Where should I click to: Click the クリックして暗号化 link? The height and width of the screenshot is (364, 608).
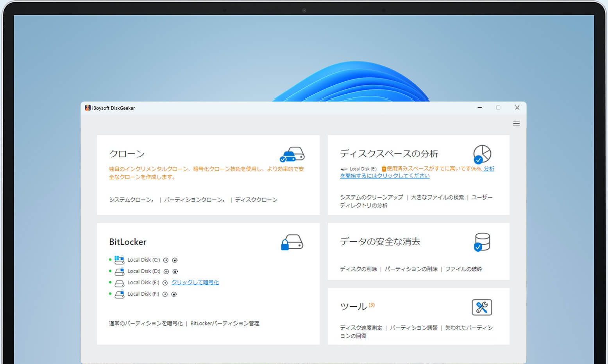click(195, 282)
